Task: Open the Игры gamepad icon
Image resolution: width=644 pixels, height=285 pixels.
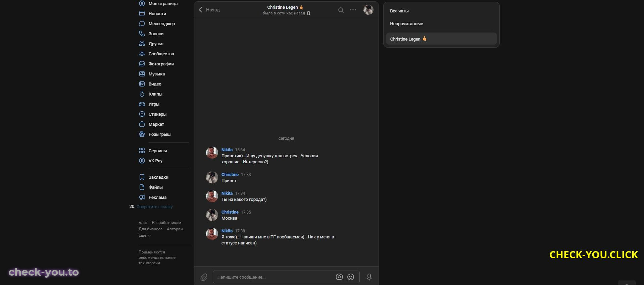Action: 142,104
